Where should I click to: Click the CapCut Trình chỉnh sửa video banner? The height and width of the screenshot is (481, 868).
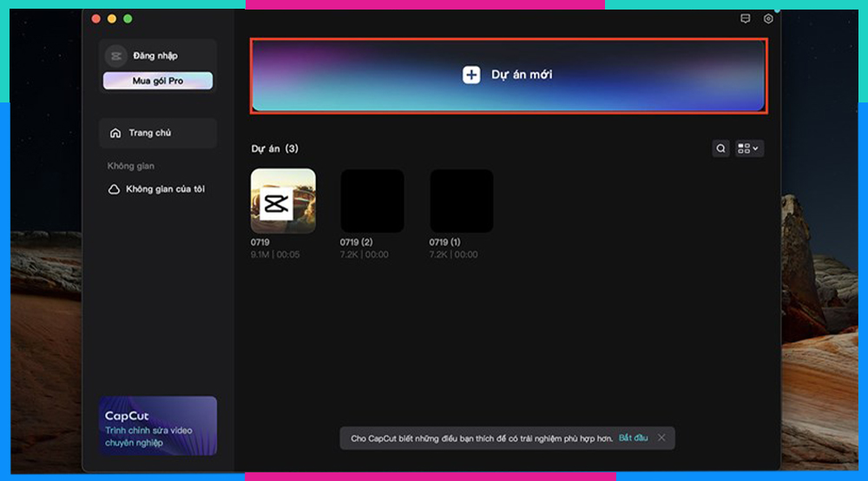[x=158, y=425]
